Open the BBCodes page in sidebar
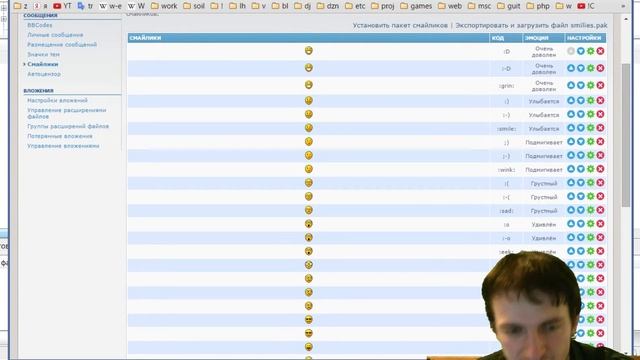 [x=40, y=25]
